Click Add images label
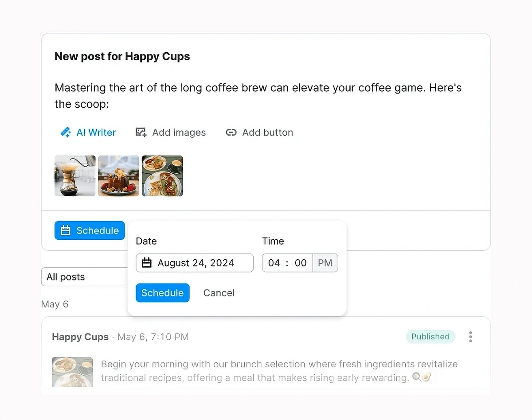532x420 pixels. [179, 132]
